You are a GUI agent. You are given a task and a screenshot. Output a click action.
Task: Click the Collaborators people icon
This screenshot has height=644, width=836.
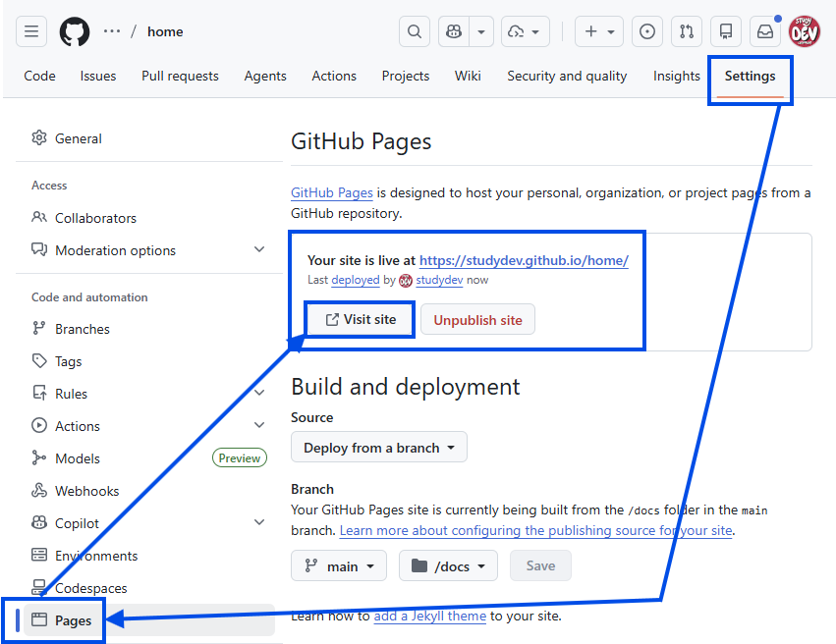(x=39, y=217)
